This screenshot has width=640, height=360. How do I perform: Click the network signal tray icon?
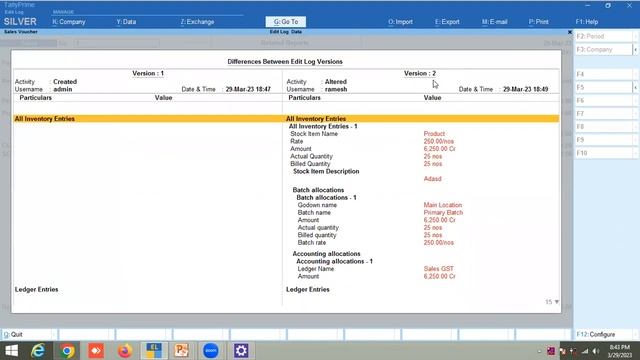coord(585,351)
